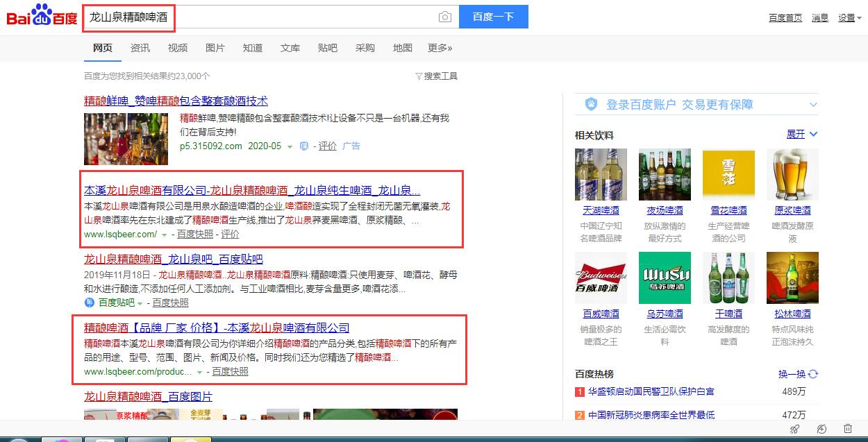Click the p5.315092.com ad URL
This screenshot has height=442, width=868.
(x=211, y=146)
